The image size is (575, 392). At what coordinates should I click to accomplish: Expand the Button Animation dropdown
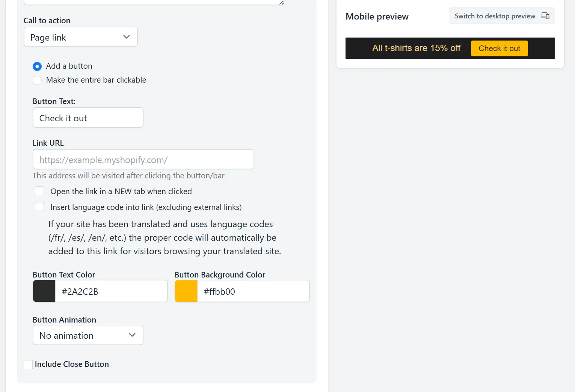coord(88,335)
